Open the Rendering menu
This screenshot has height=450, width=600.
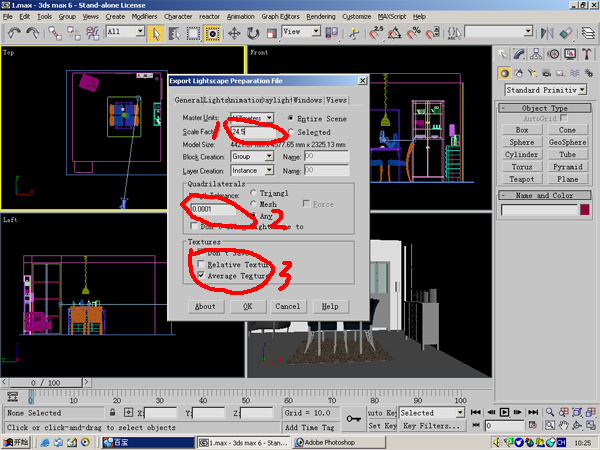pos(319,17)
